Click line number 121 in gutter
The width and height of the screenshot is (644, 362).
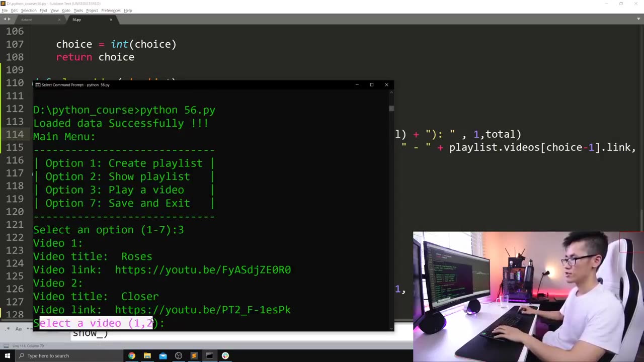click(15, 225)
